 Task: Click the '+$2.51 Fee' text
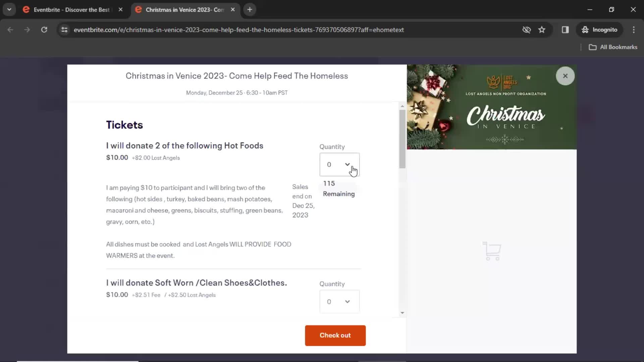146,295
